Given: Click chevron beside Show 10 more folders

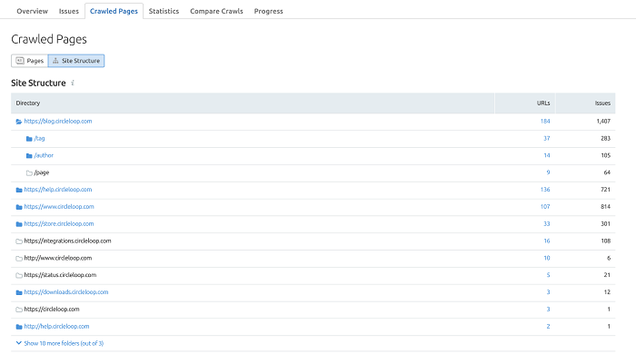Looking at the screenshot, I should (x=19, y=343).
